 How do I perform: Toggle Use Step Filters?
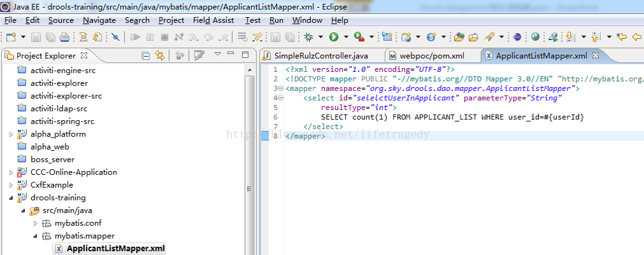coord(257,37)
